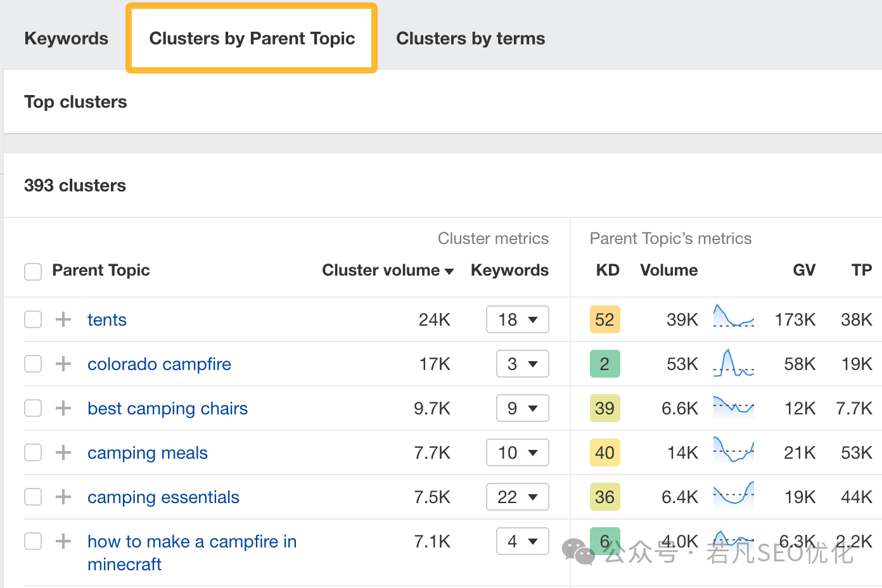The image size is (882, 588).
Task: Click the plus icon for the minecraft campfire row
Action: click(63, 541)
